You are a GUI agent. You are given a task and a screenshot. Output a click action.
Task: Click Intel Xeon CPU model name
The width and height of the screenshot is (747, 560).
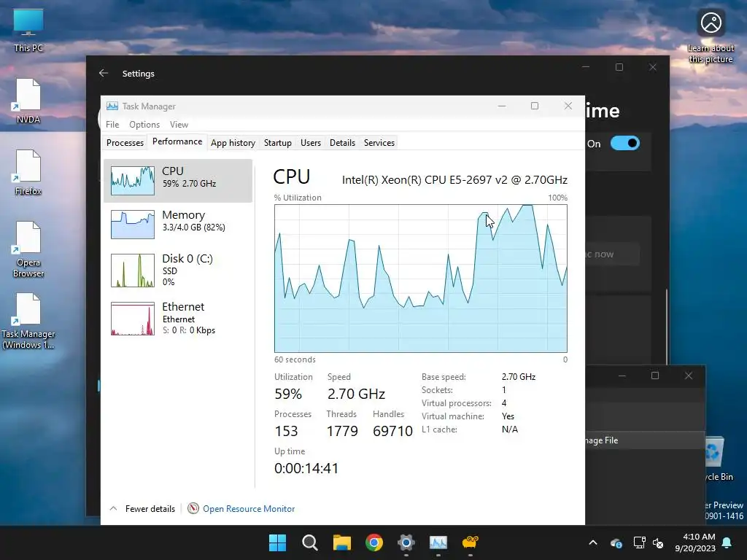pyautogui.click(x=454, y=180)
